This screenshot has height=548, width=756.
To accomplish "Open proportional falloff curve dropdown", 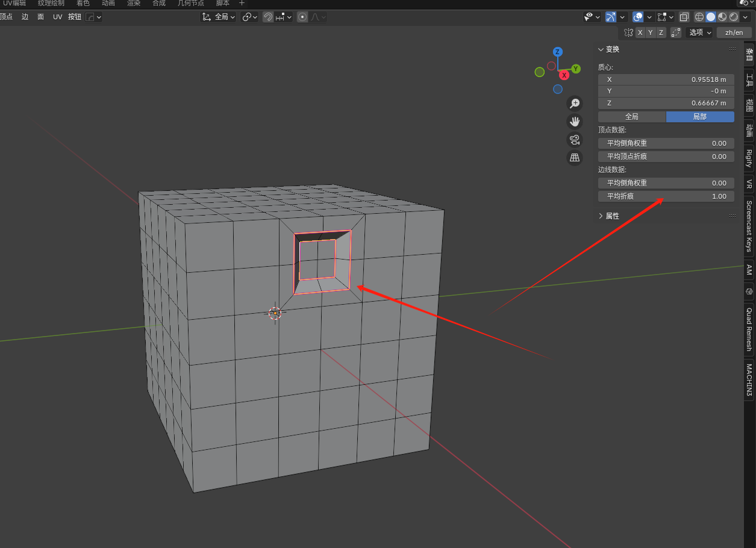I will coord(319,17).
